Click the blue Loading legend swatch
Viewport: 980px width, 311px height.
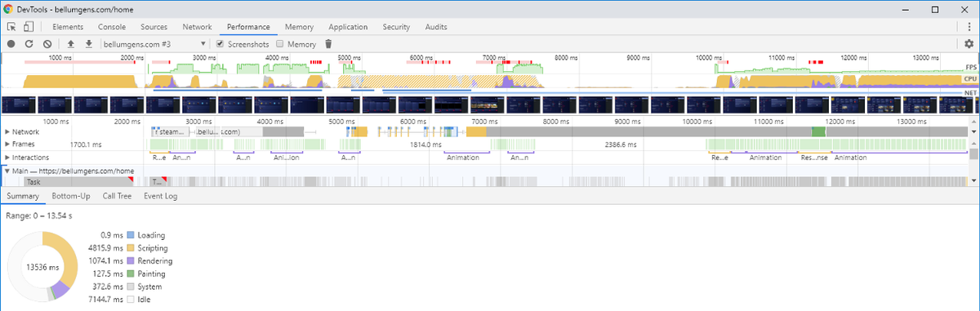131,235
